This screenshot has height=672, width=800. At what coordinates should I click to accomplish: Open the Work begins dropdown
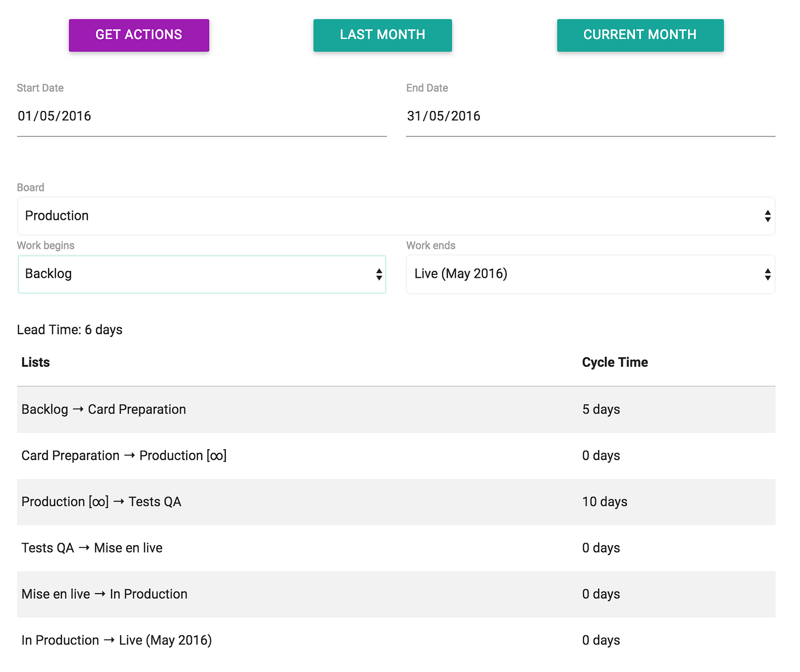pyautogui.click(x=202, y=274)
